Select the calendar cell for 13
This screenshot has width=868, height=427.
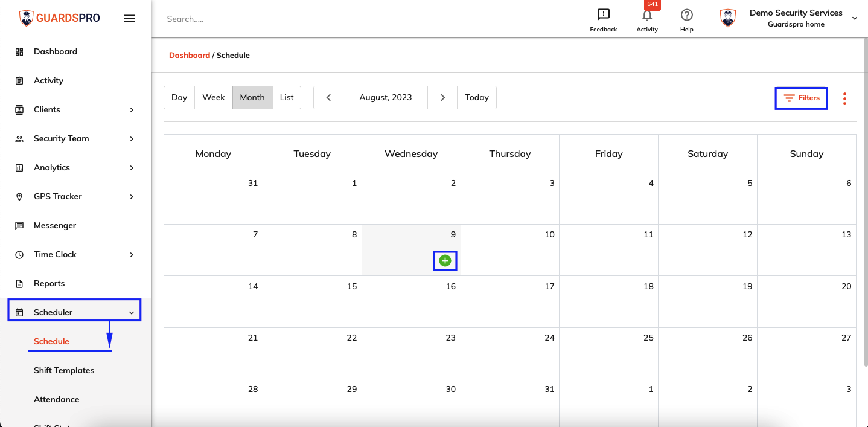tap(806, 251)
